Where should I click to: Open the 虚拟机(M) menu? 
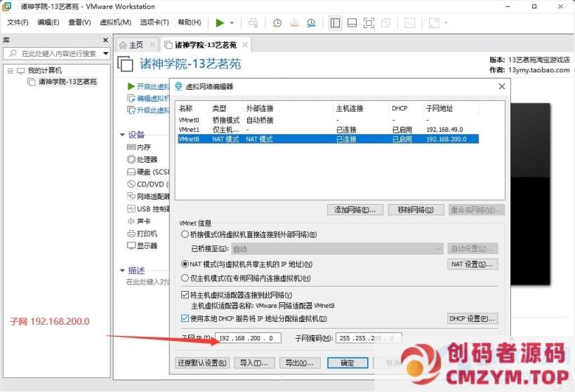116,22
